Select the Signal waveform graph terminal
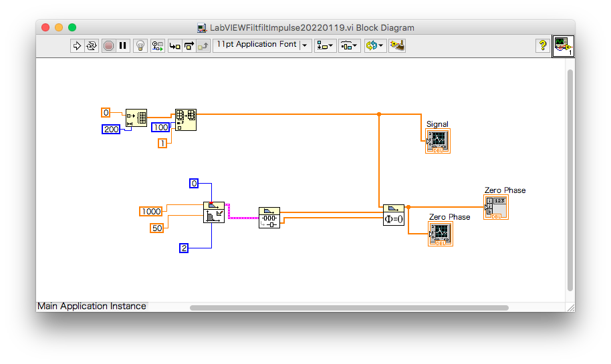This screenshot has height=364, width=611. [x=438, y=141]
